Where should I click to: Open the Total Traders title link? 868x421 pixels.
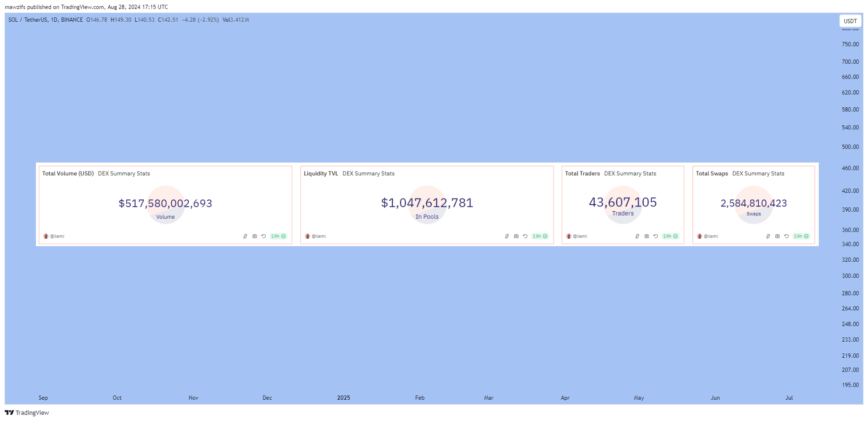pos(582,173)
